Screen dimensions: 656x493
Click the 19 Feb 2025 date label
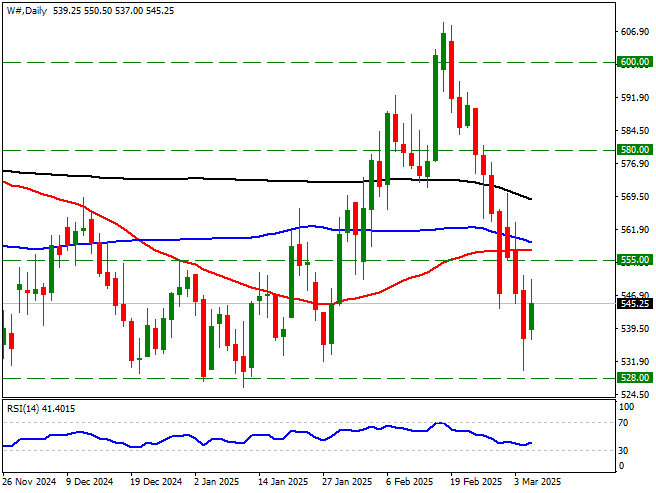tap(476, 482)
